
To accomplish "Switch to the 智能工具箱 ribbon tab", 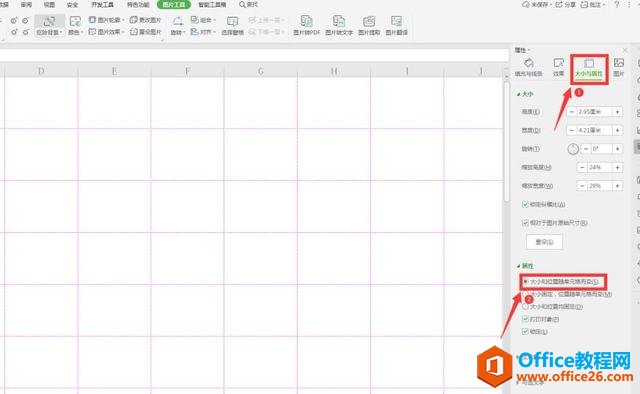I will click(212, 4).
